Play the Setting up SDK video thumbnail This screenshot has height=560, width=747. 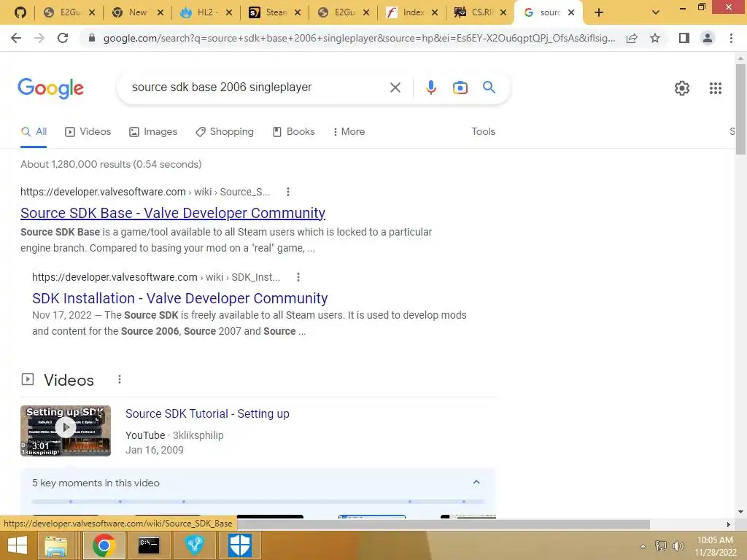[x=66, y=430]
